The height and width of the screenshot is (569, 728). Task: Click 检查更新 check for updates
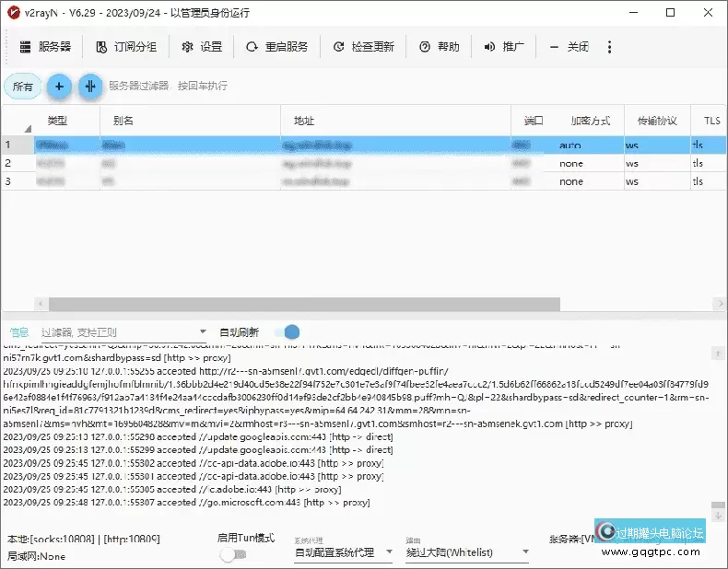363,47
